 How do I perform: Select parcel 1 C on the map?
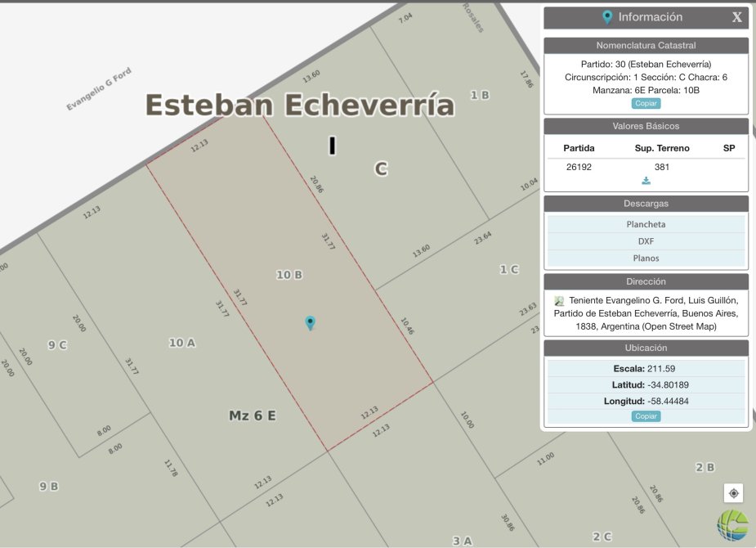(x=508, y=269)
